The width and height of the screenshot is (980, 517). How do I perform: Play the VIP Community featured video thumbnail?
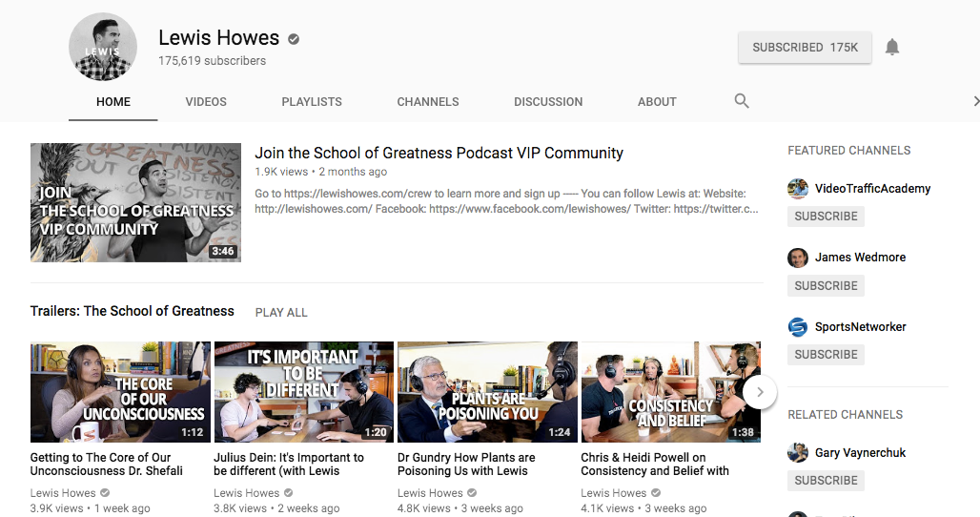tap(135, 202)
